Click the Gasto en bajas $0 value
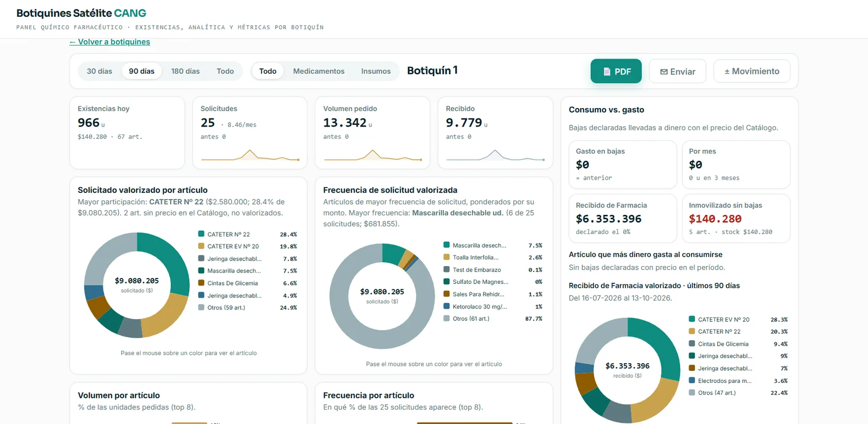The image size is (868, 424). coord(582,164)
